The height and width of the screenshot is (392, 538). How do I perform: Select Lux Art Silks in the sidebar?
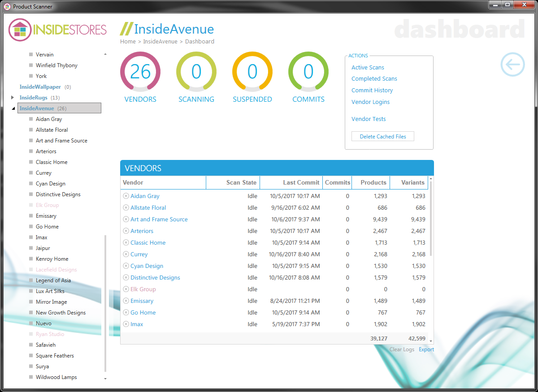[50, 291]
